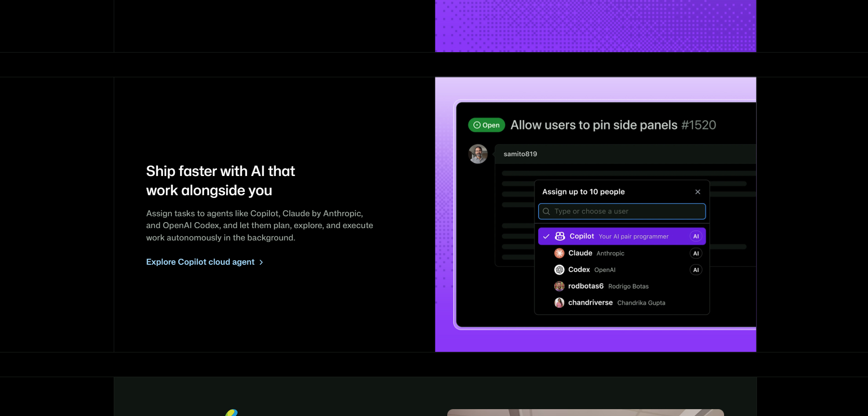Focus the Type or choose a user field
Screen dimensions: 868x416
pos(622,211)
